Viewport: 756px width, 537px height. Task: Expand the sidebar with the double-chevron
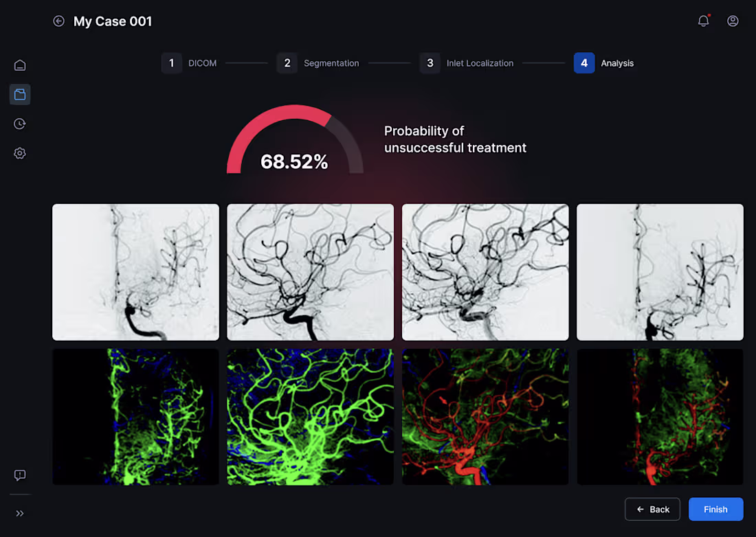click(x=19, y=513)
